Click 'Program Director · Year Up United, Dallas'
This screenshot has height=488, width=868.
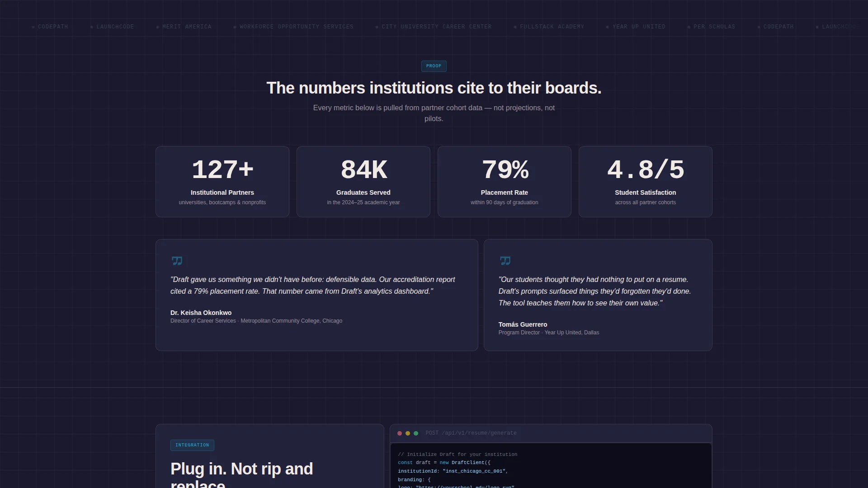[x=549, y=333]
